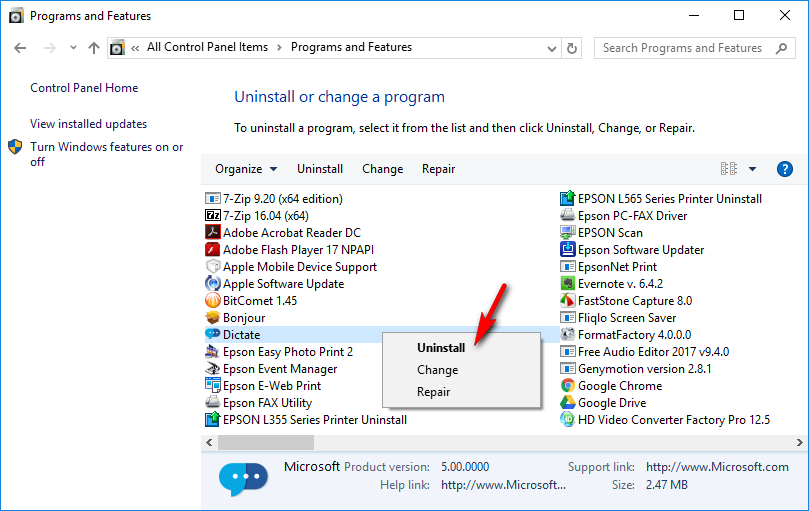Screen dimensions: 809x511
Task: Choose Change in the context menu
Action: (x=438, y=370)
